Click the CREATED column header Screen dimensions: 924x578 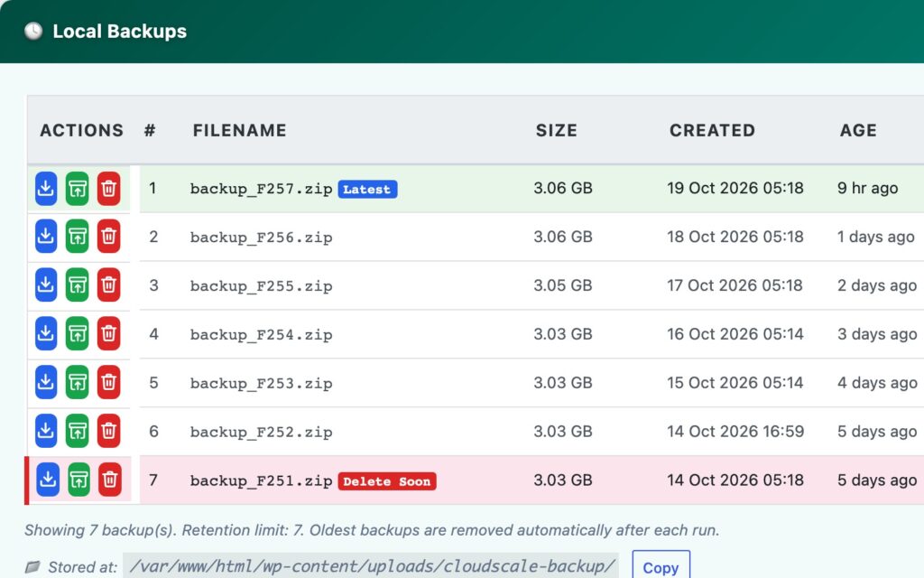click(712, 130)
